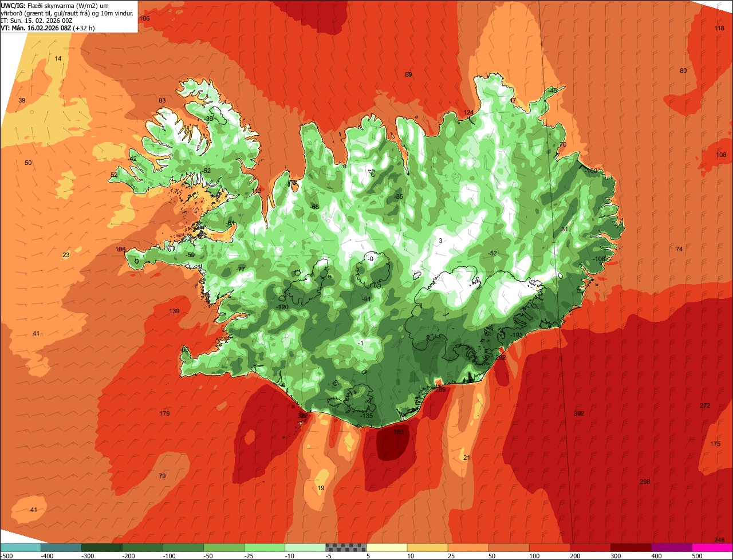Click the map value 139

point(174,311)
